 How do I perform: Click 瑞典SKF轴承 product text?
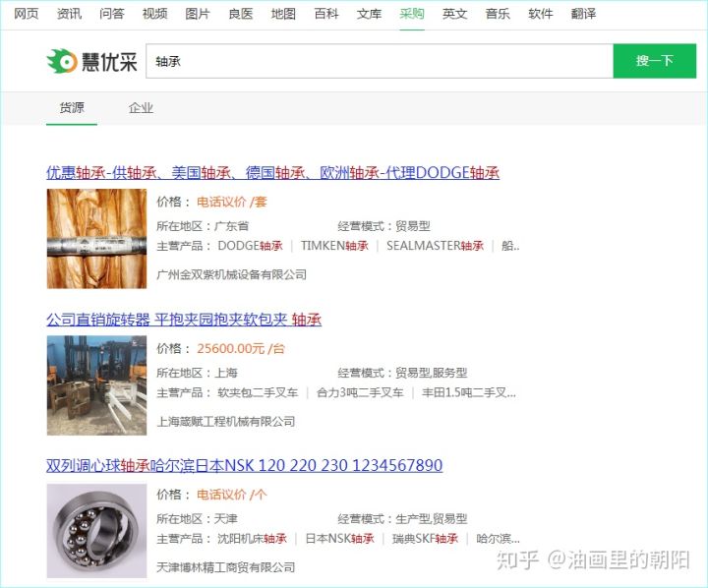coord(426,538)
